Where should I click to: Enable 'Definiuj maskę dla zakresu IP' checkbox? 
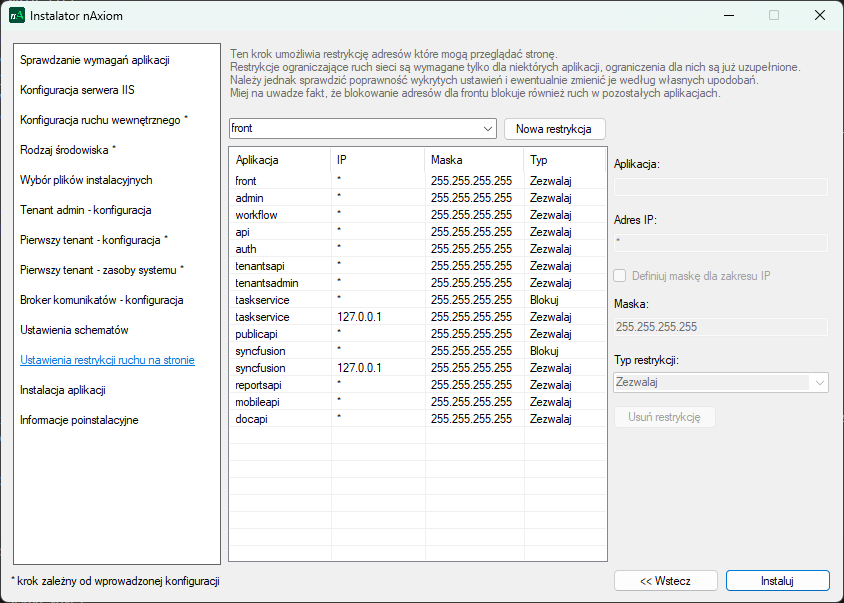[x=621, y=276]
